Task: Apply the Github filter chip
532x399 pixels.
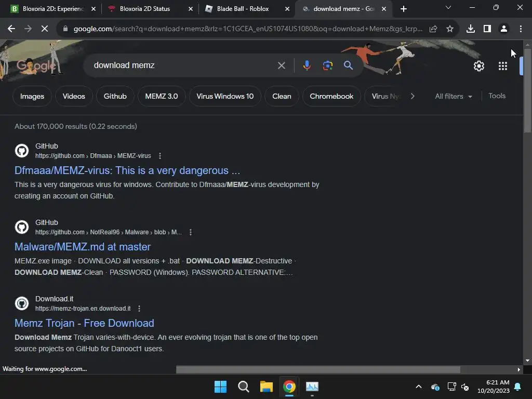Action: (x=115, y=96)
